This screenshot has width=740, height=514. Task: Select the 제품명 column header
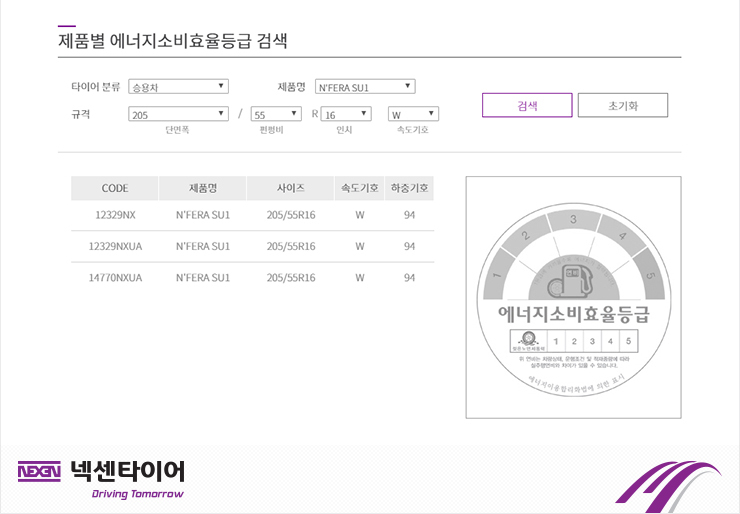pos(203,188)
